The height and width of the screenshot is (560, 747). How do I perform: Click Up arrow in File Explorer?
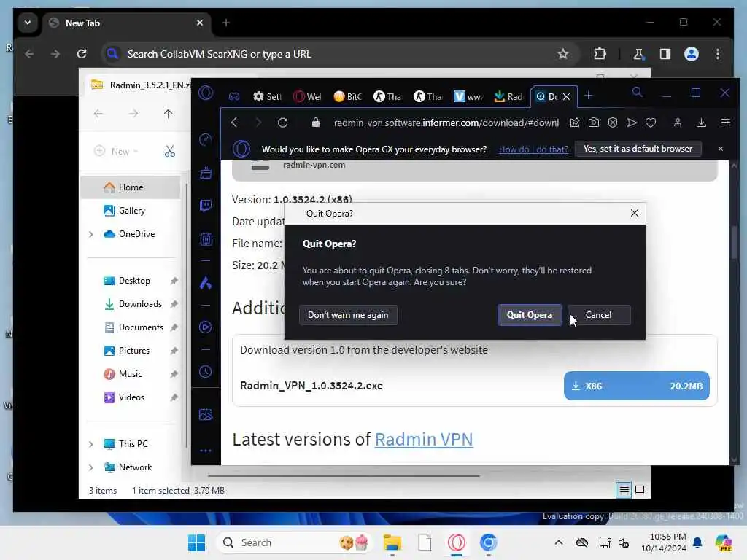click(x=168, y=113)
